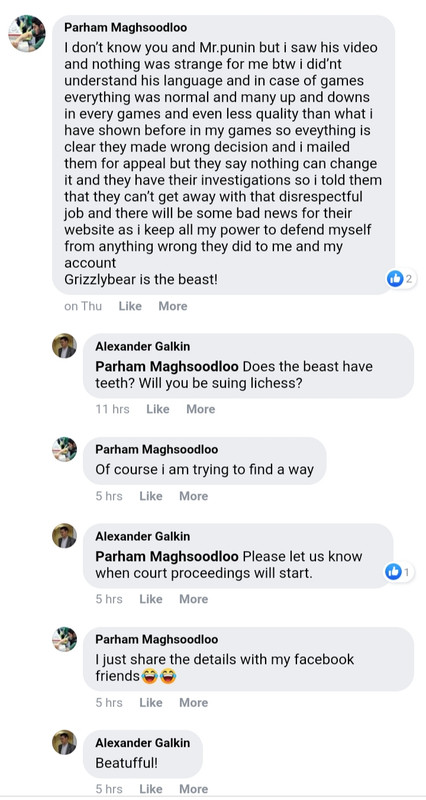The height and width of the screenshot is (800, 426).
Task: Click Alexander Galkin name above 'Beatufful!'
Action: click(x=142, y=743)
